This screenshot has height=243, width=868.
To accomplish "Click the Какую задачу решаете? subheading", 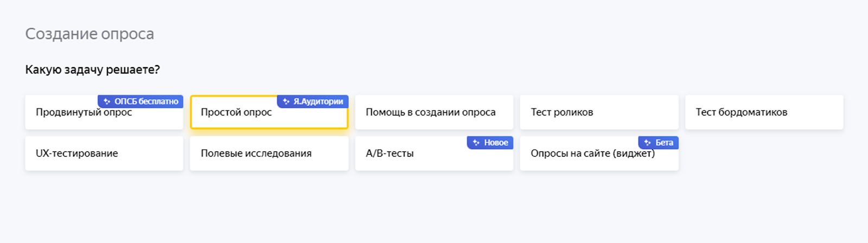I will (92, 69).
